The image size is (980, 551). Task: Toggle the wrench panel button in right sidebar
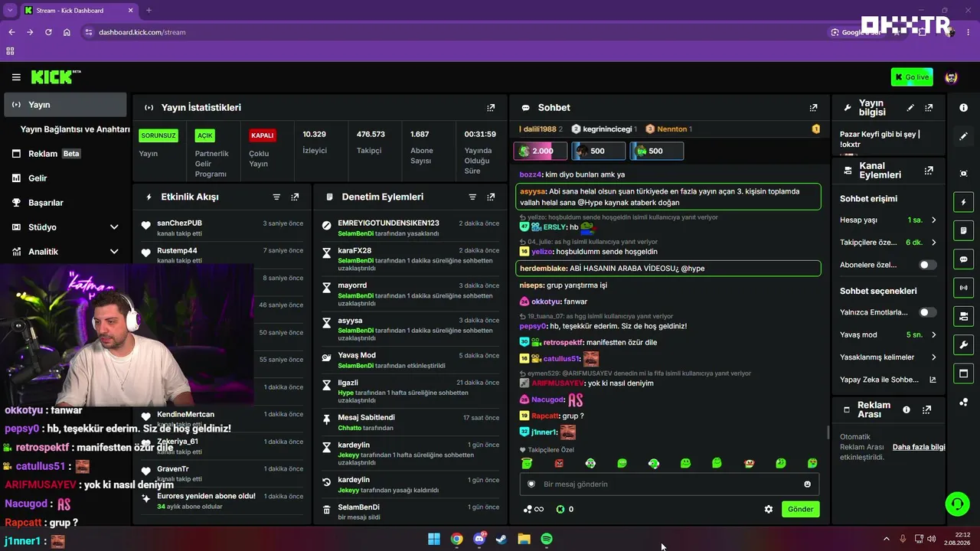tap(963, 344)
